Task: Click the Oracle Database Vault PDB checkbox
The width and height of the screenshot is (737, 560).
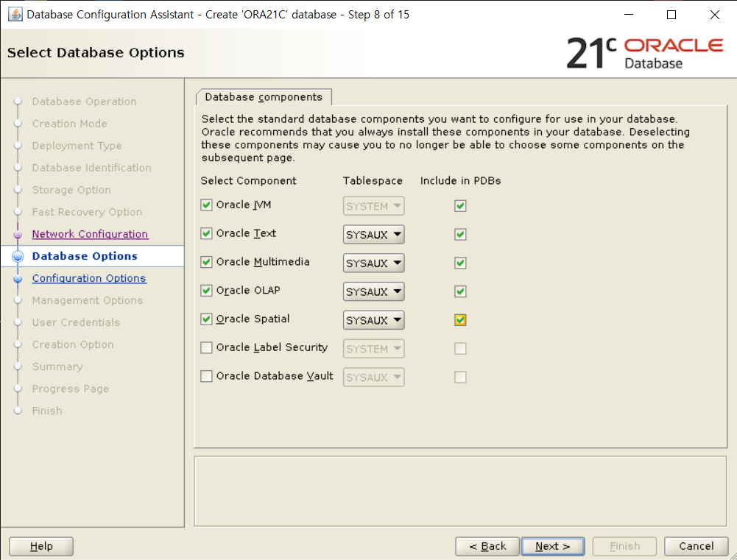Action: pyautogui.click(x=460, y=378)
